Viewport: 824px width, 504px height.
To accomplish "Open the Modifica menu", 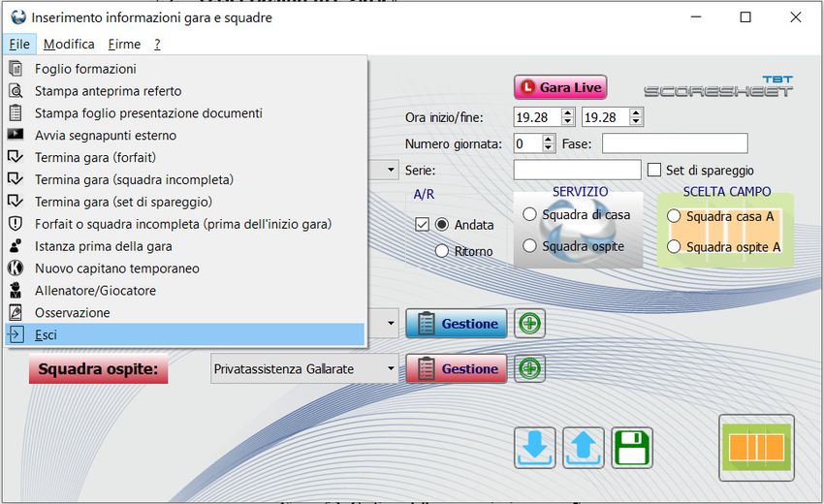I will coord(69,44).
